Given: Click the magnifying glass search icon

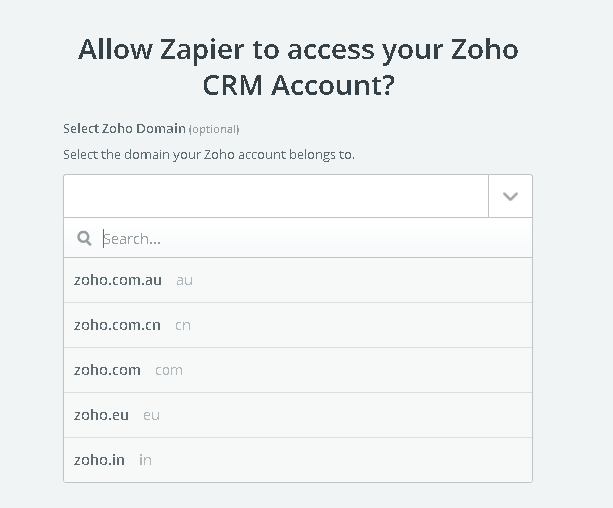Looking at the screenshot, I should (x=85, y=238).
